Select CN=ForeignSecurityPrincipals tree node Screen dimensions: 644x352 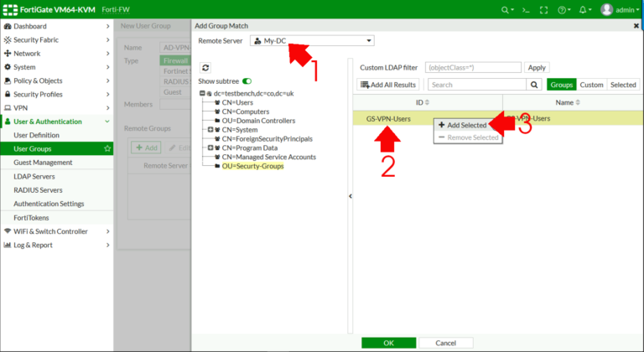[x=267, y=138]
